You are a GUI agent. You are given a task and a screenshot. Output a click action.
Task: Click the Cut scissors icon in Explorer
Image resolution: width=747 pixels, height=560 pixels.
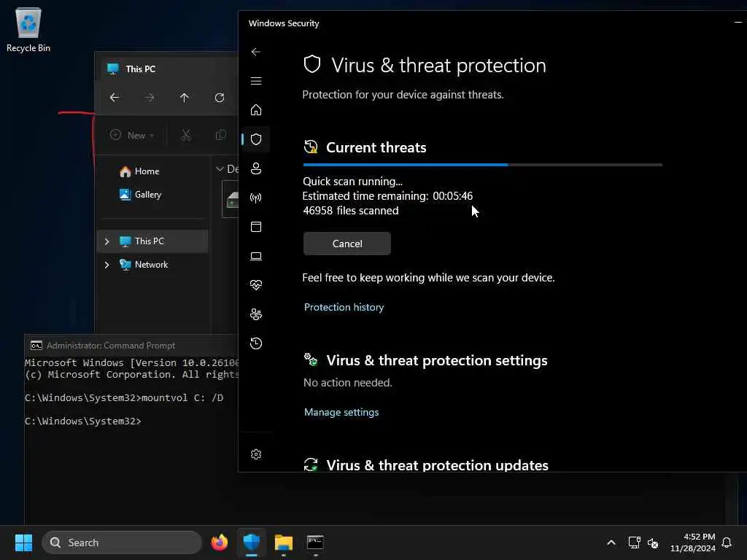point(186,135)
